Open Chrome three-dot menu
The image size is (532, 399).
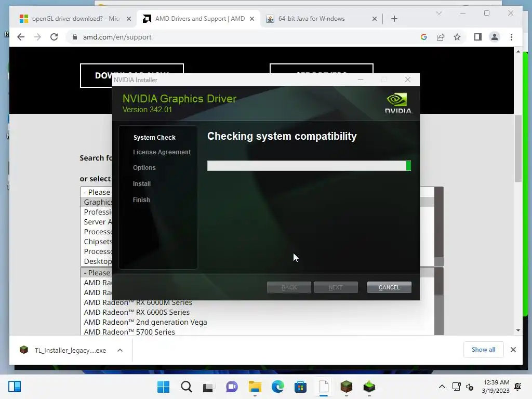[511, 37]
